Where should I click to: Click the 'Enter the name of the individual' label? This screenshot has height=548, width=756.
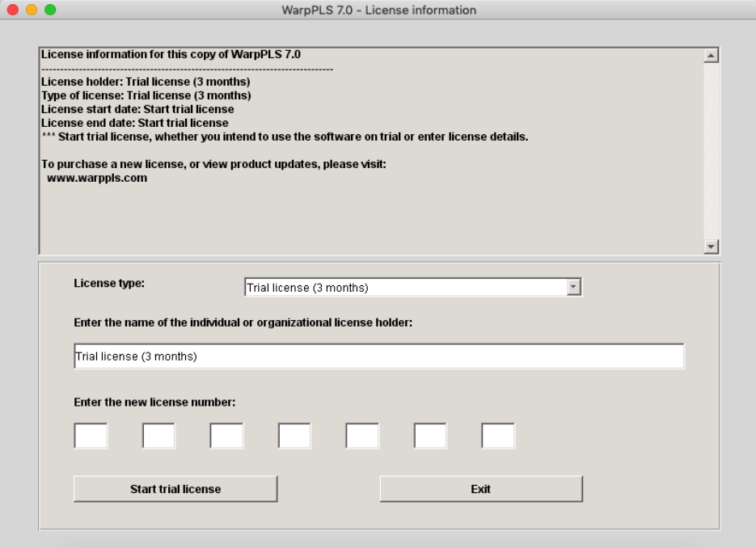(243, 323)
